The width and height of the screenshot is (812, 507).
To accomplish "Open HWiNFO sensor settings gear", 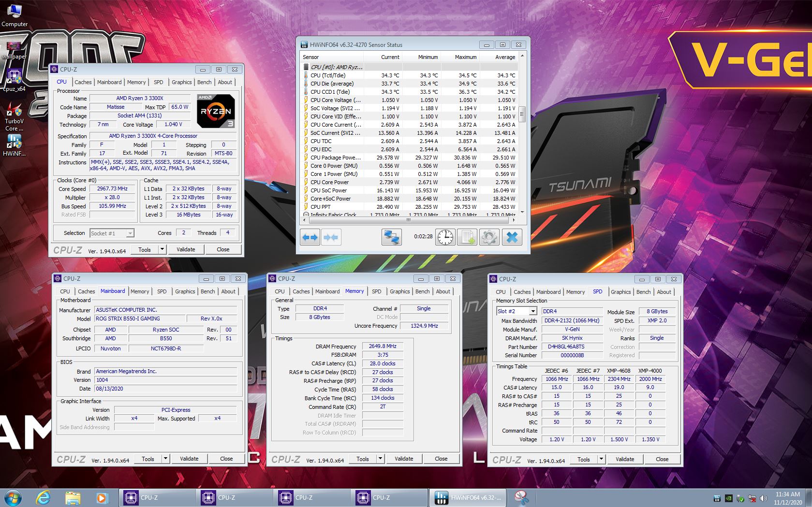I will coord(489,237).
